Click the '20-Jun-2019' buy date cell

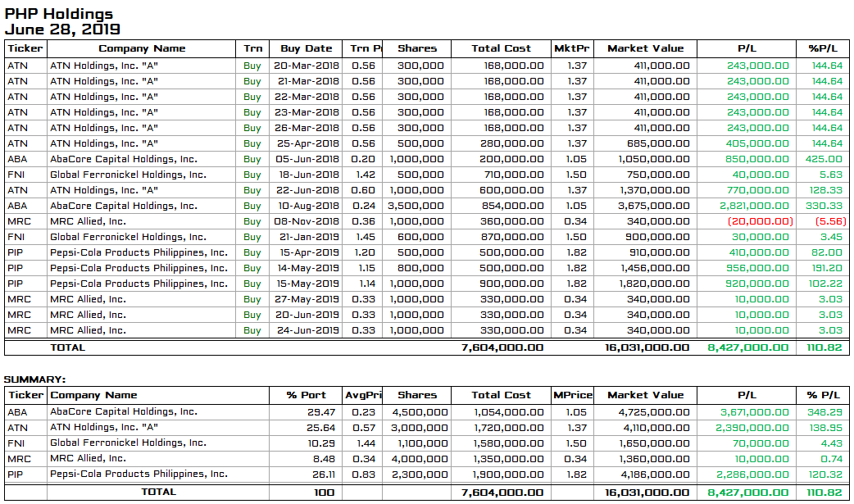(307, 316)
